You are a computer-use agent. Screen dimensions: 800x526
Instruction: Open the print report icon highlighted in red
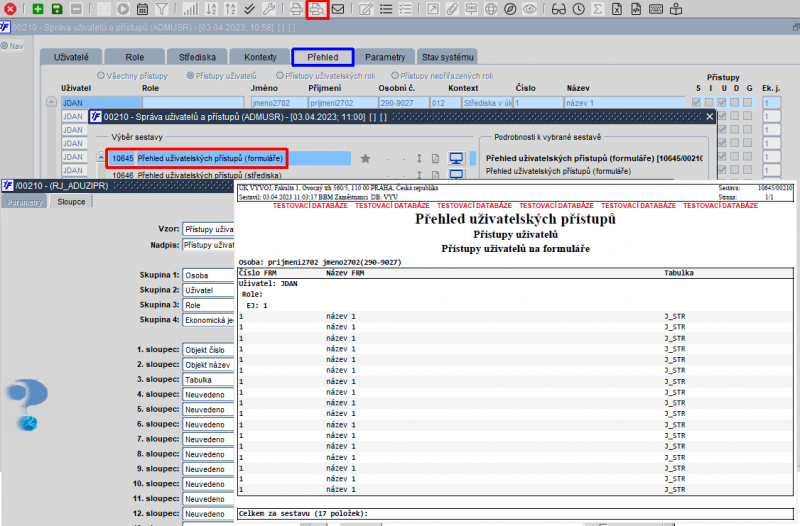pyautogui.click(x=317, y=9)
